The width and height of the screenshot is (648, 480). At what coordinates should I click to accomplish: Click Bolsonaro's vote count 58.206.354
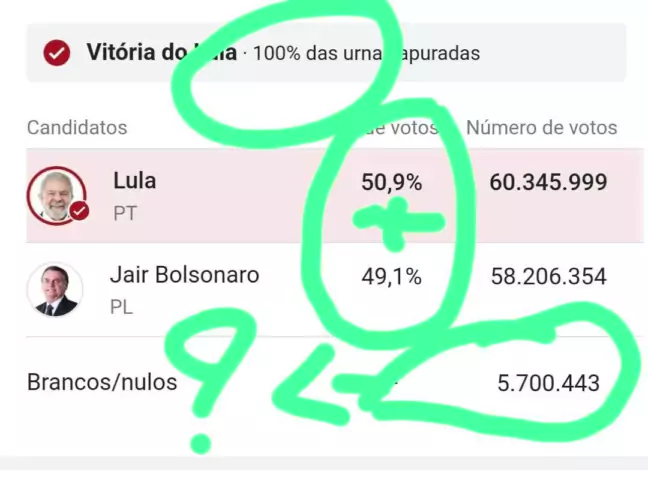pyautogui.click(x=548, y=277)
